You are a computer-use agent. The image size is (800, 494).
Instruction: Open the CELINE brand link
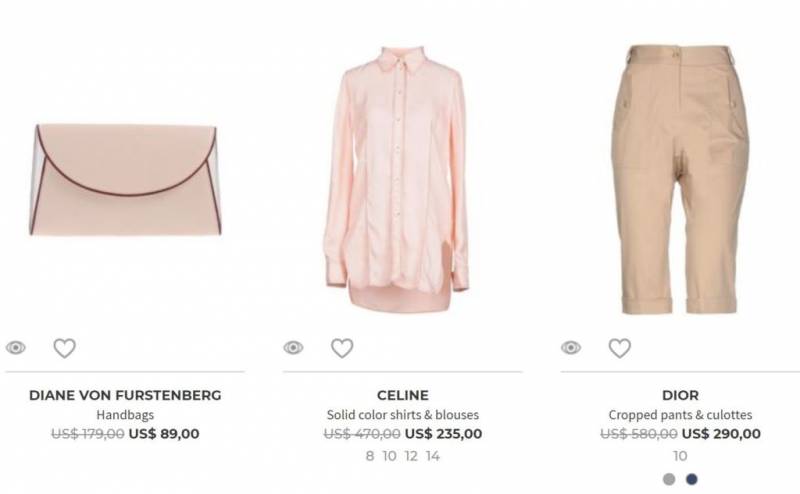click(x=403, y=396)
